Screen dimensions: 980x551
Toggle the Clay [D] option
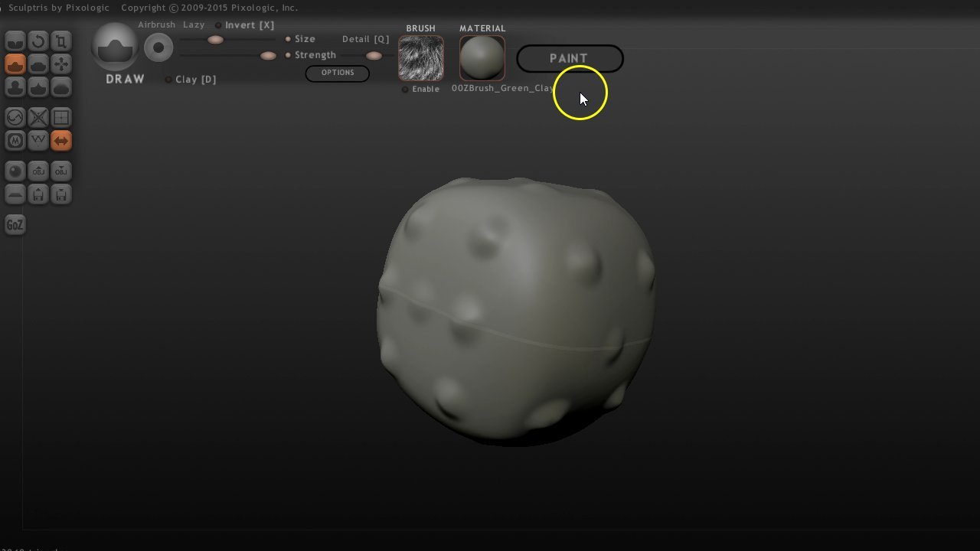click(x=168, y=80)
